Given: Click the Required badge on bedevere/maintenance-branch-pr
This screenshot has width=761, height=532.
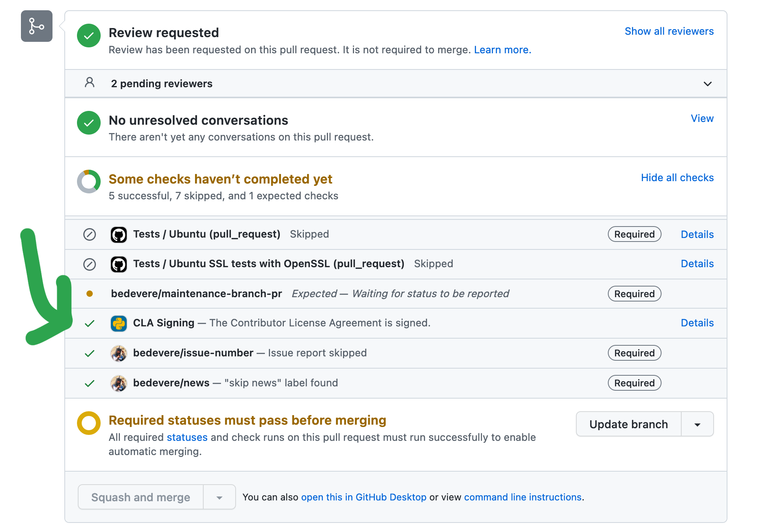Looking at the screenshot, I should (634, 294).
